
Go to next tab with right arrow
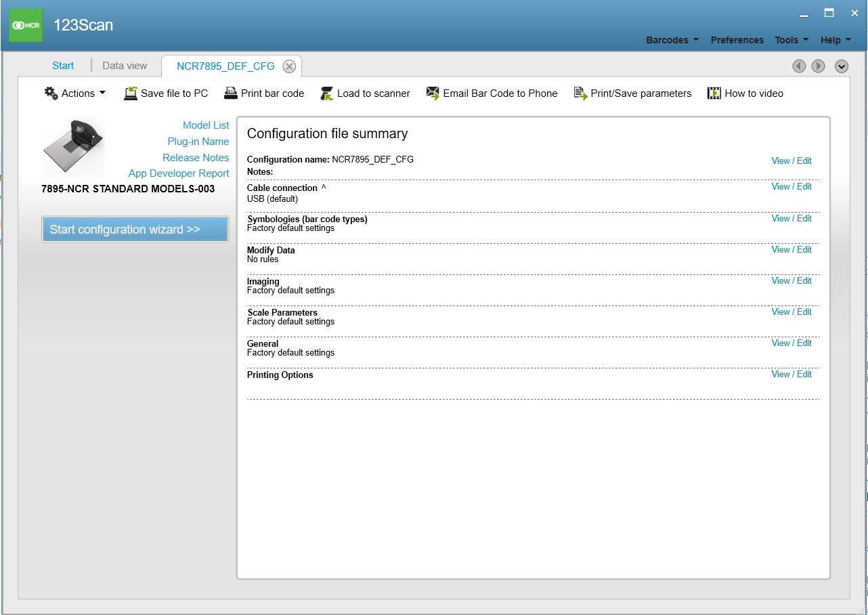[x=819, y=66]
